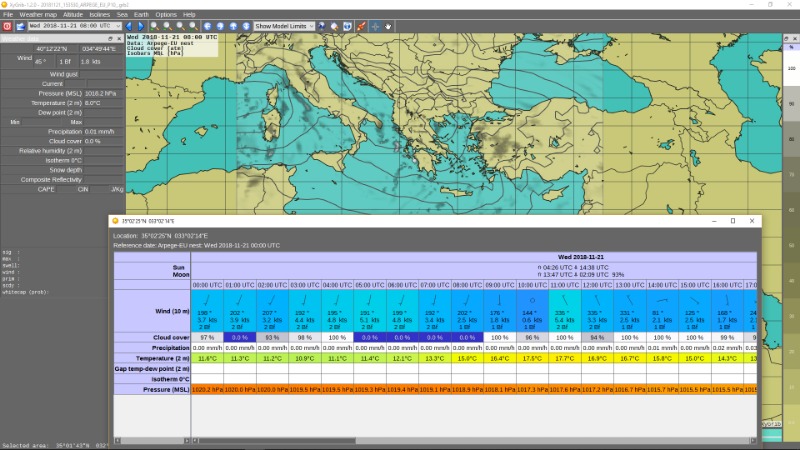Screen dimensions: 800x450
Task: Click the 11.6°C temperature cell
Action: 207,358
